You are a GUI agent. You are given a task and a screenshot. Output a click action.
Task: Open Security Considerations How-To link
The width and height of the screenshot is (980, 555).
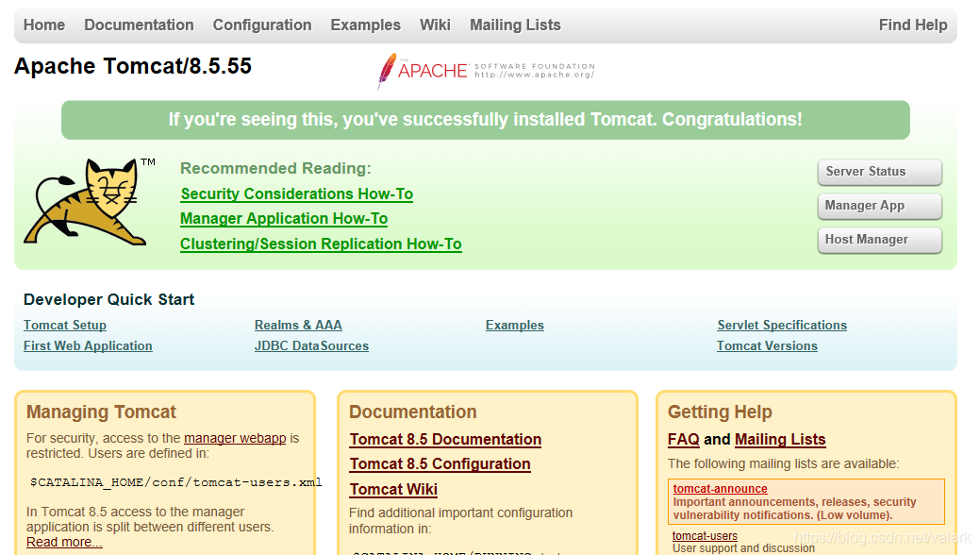(297, 194)
